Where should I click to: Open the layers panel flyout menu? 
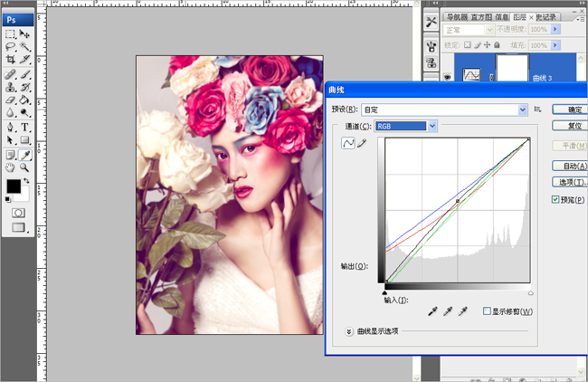(580, 19)
